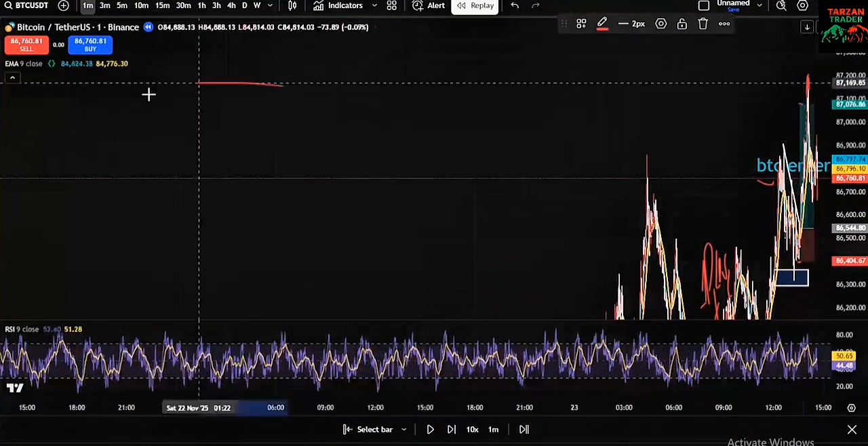Choose the 30m timeframe

183,5
